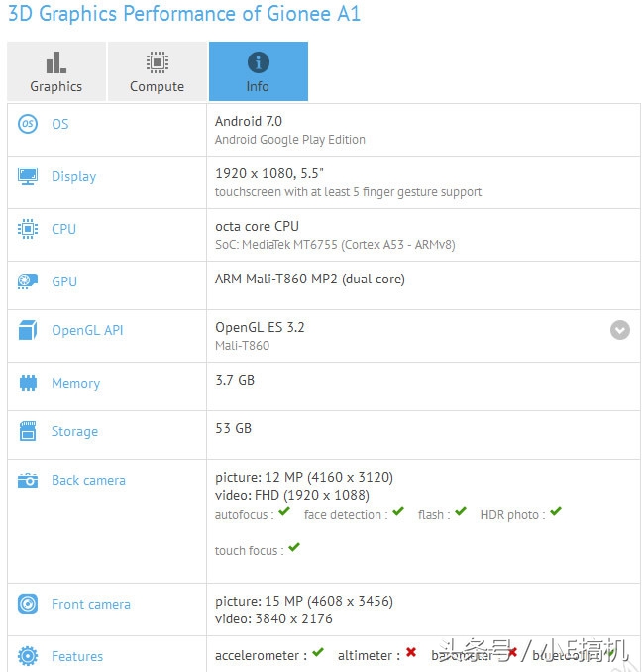Click the info circle icon in Info tab
644x672 pixels.
259,62
